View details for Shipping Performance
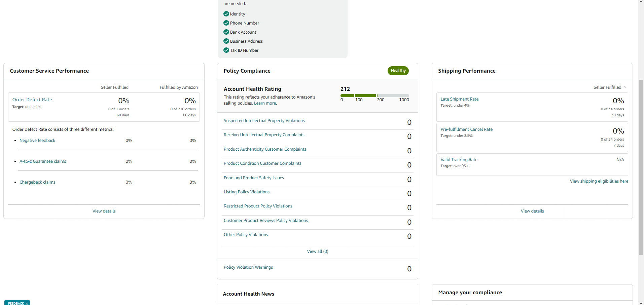The height and width of the screenshot is (305, 644). pyautogui.click(x=532, y=211)
